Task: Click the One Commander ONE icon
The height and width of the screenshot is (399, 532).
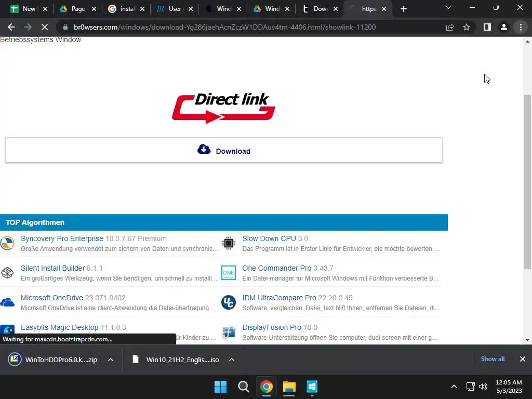Action: pos(229,272)
